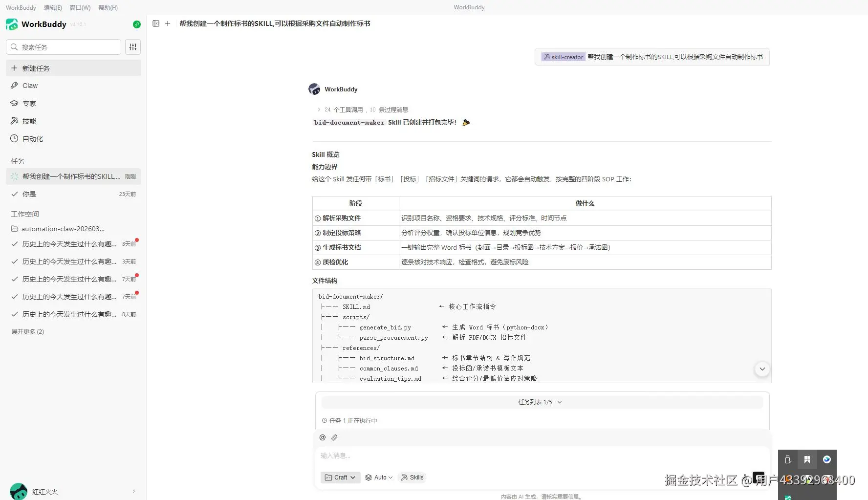The width and height of the screenshot is (868, 500).
Task: Click ② 制定投标策略 table cell
Action: point(356,233)
